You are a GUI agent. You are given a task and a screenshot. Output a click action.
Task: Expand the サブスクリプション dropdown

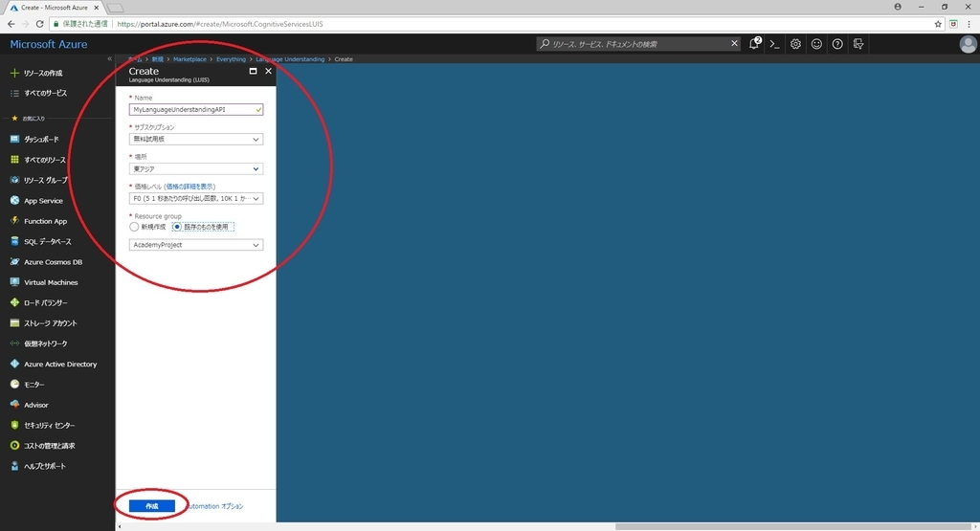pyautogui.click(x=195, y=140)
